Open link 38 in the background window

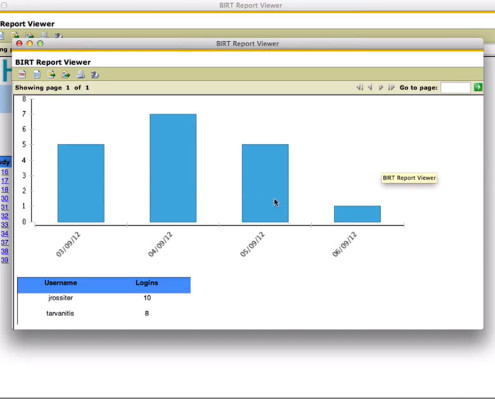pos(5,251)
